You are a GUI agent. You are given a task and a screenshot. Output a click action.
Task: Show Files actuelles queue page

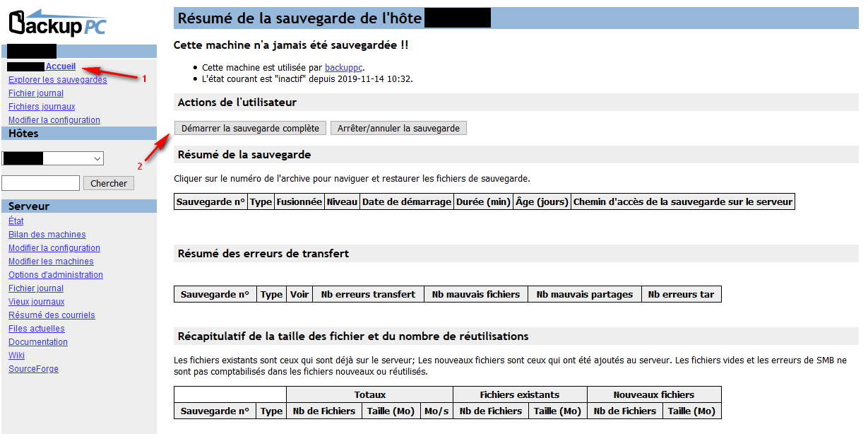tap(37, 329)
